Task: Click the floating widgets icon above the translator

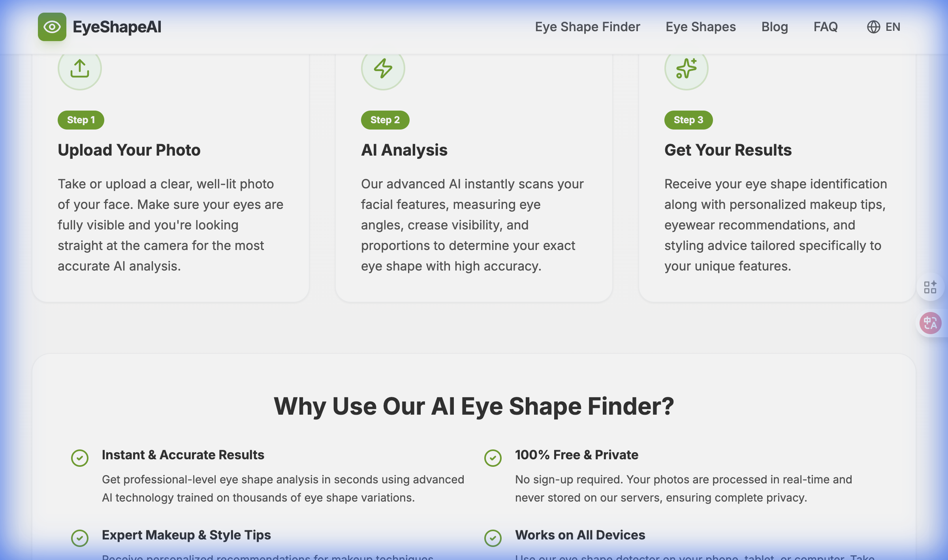Action: pos(930,288)
